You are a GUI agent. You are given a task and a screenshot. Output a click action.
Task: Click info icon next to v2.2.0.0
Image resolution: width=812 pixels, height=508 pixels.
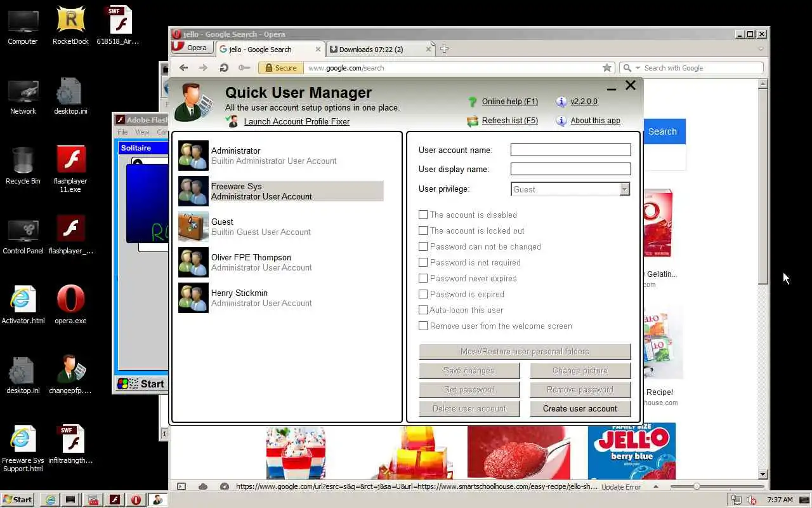click(x=561, y=102)
